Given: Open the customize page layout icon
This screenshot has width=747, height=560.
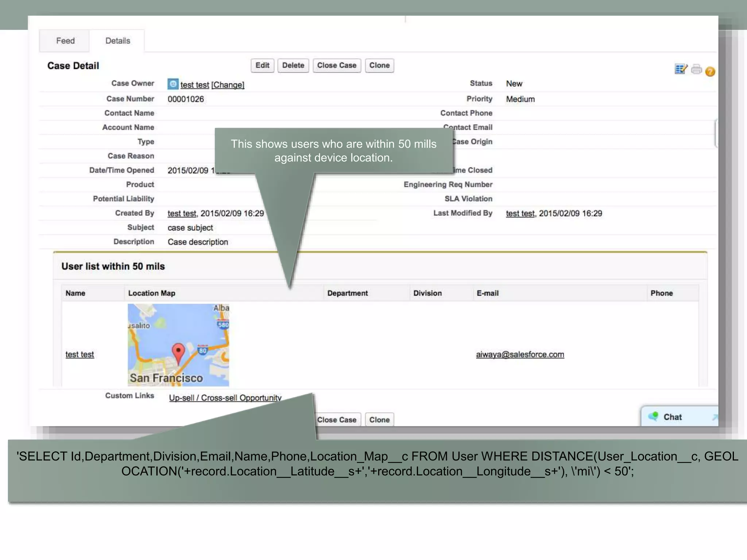Looking at the screenshot, I should 681,69.
